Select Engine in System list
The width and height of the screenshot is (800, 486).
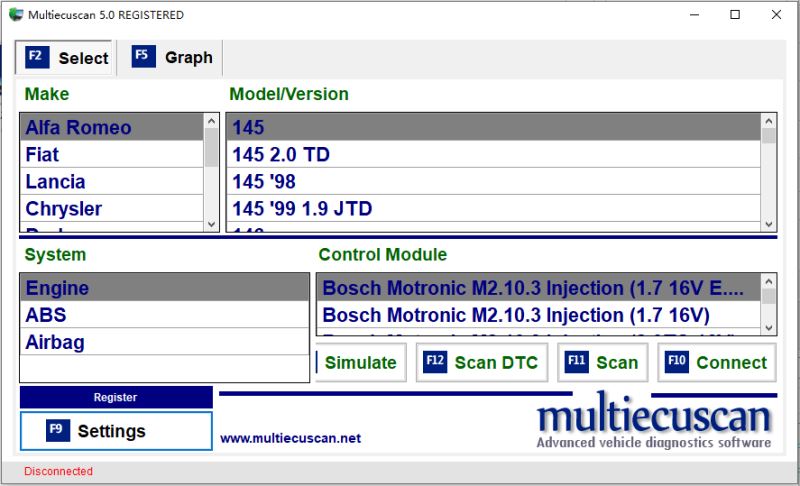point(164,288)
